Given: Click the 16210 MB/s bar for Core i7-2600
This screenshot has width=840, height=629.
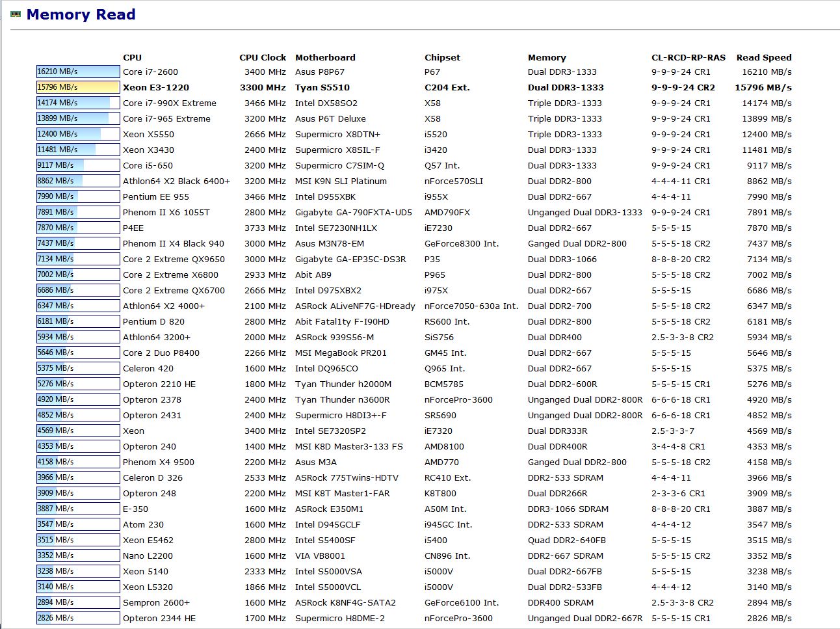Looking at the screenshot, I should (78, 72).
